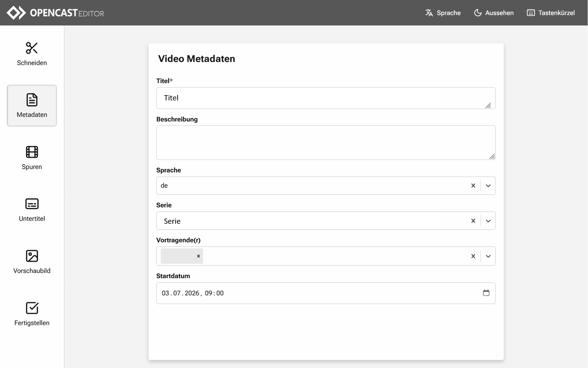The height and width of the screenshot is (368, 588).
Task: Remove the presenter tag in Vortragende(r)
Action: point(198,256)
